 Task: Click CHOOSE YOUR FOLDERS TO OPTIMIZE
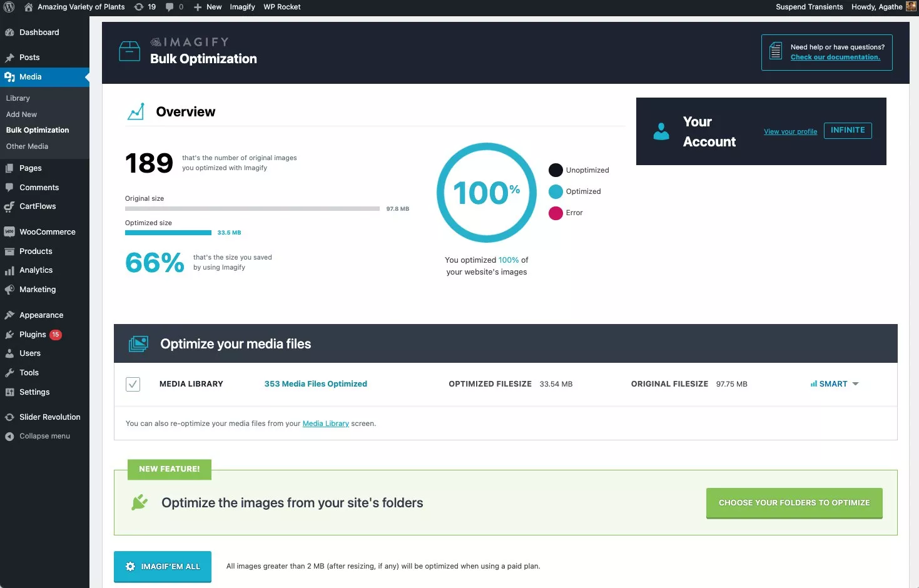point(794,502)
